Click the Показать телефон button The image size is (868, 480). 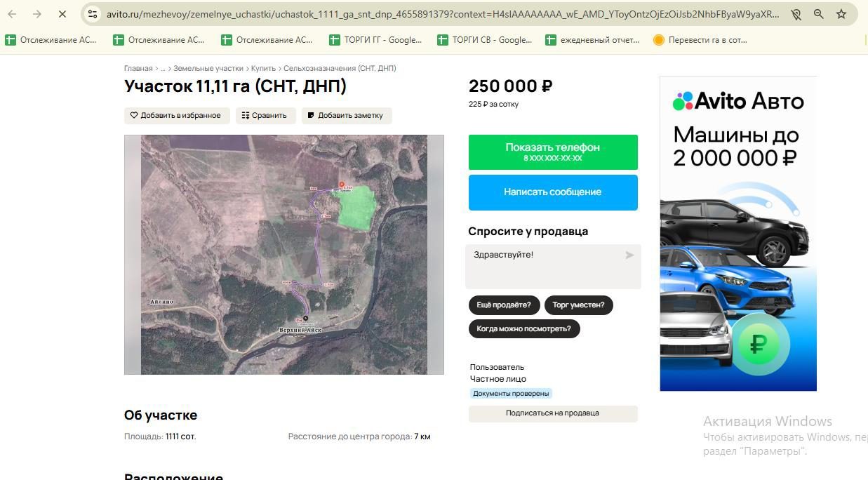(553, 152)
